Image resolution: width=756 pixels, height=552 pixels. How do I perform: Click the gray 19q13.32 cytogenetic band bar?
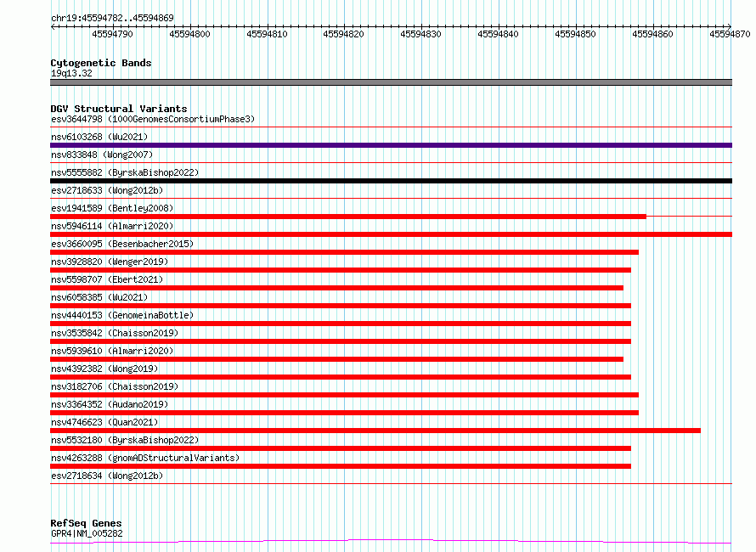pyautogui.click(x=391, y=82)
